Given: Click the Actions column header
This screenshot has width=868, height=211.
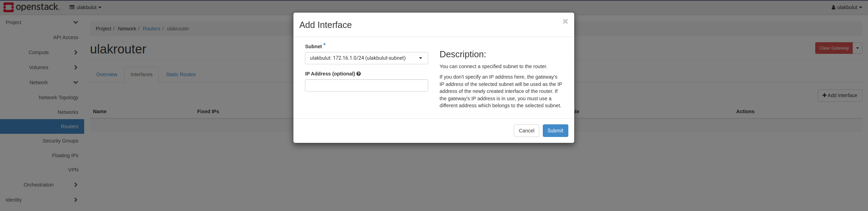Looking at the screenshot, I should pos(745,111).
